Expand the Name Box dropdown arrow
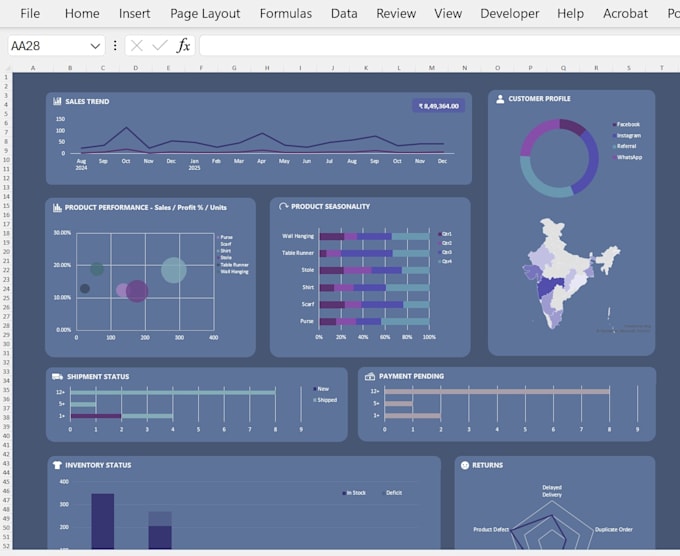Image resolution: width=680 pixels, height=556 pixels. click(95, 46)
